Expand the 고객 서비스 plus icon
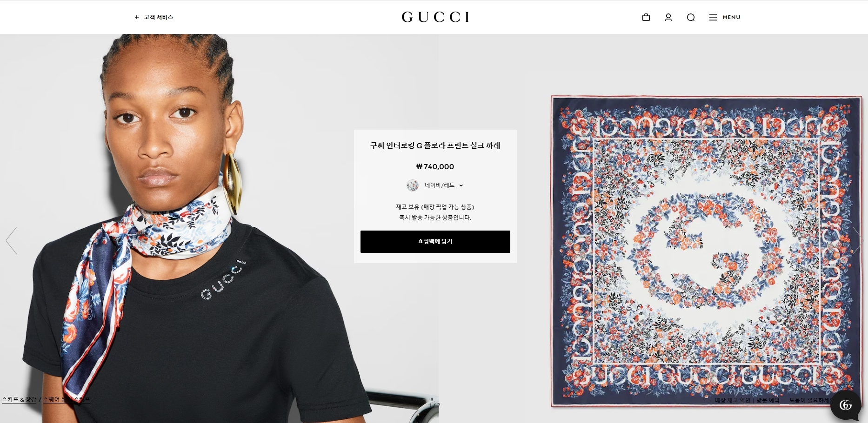 pos(137,17)
